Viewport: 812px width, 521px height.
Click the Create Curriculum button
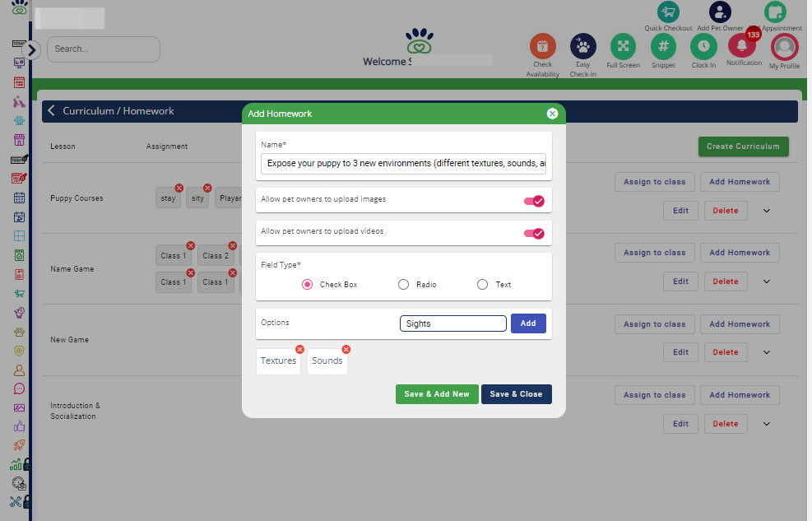coord(743,147)
